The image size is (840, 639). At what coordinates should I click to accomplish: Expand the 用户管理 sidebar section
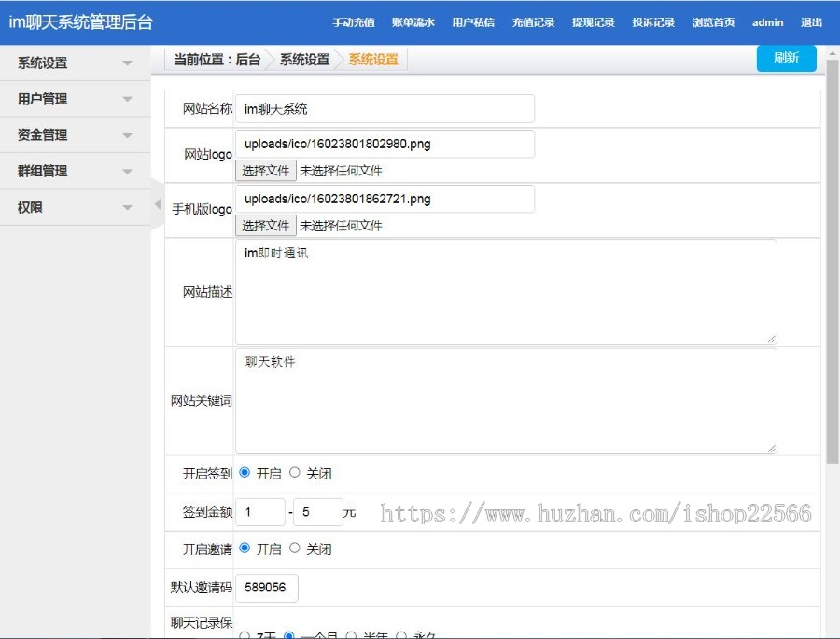click(75, 98)
